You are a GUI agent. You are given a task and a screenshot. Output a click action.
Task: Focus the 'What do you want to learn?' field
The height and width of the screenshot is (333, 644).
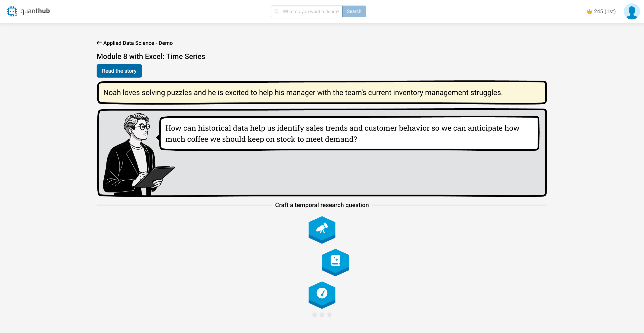311,11
